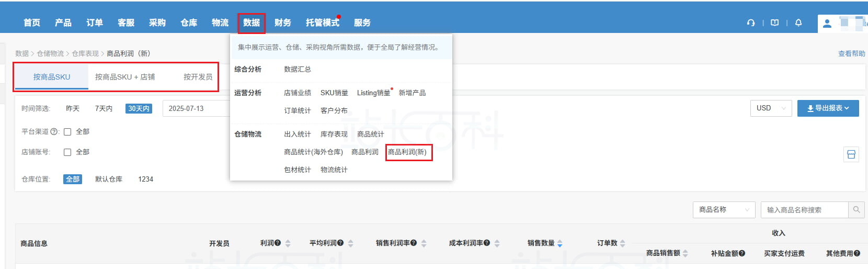Screen dimensions: 868x269
Task: Click help icon beside 成本利润率
Action: (487, 243)
